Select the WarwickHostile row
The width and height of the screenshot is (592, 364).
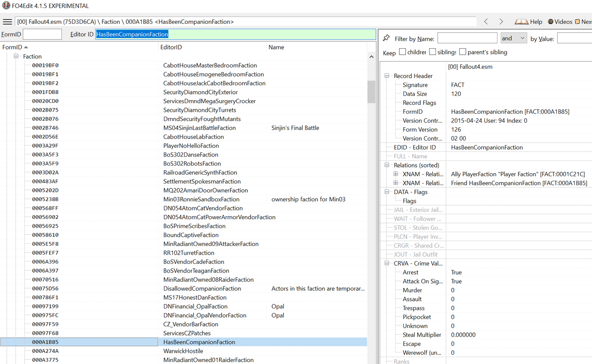tap(184, 351)
